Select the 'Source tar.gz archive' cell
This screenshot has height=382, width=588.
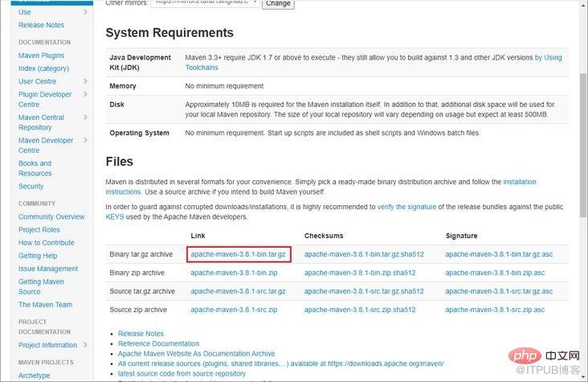[x=142, y=291]
